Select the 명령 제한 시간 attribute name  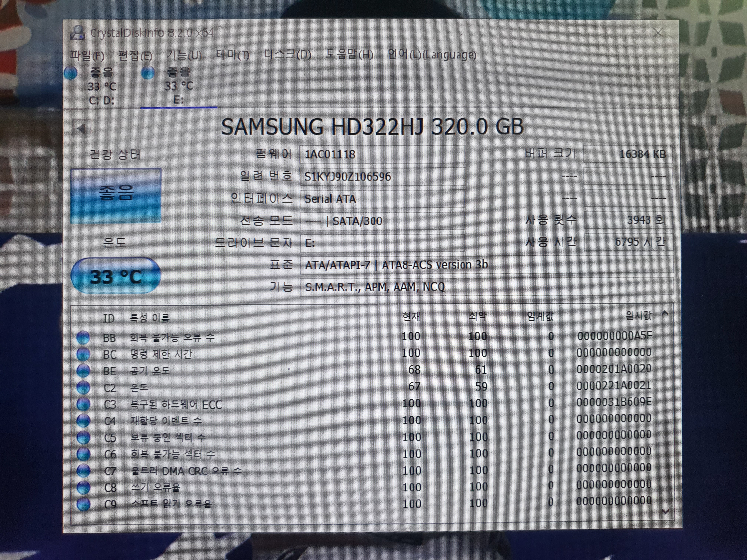coord(161,354)
